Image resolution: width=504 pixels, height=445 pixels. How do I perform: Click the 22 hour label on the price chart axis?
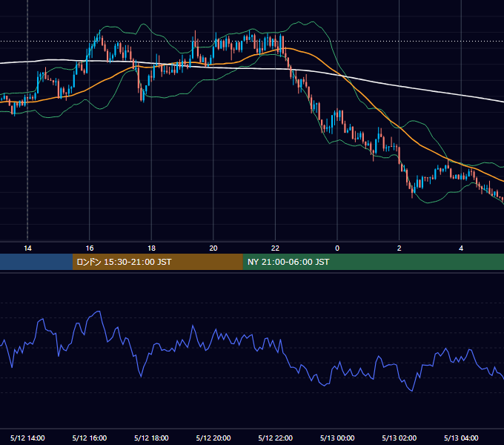[x=275, y=248]
